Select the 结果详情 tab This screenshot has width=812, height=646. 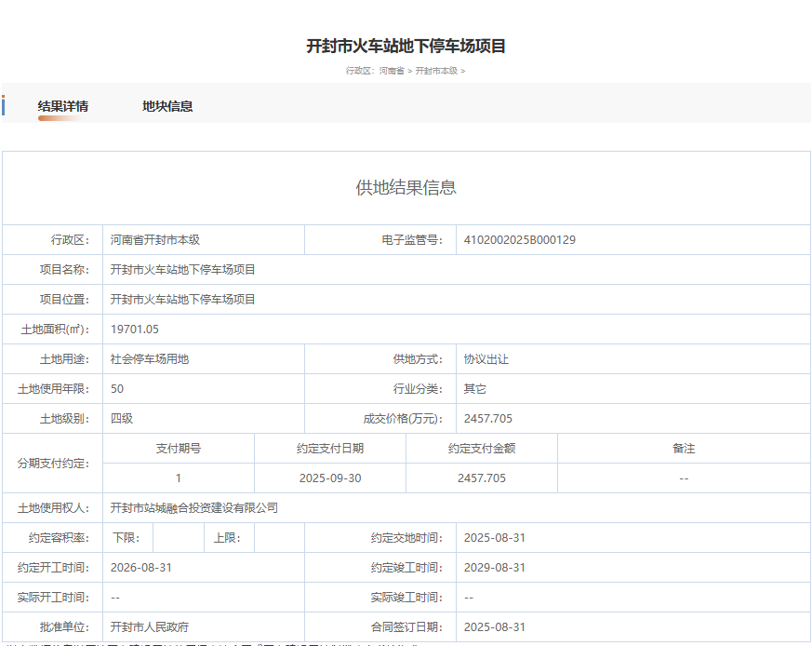tap(63, 106)
